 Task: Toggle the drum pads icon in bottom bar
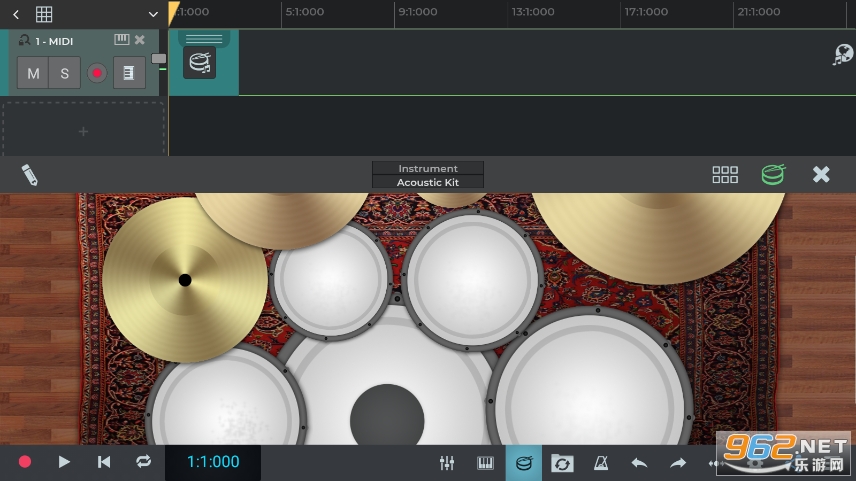524,463
